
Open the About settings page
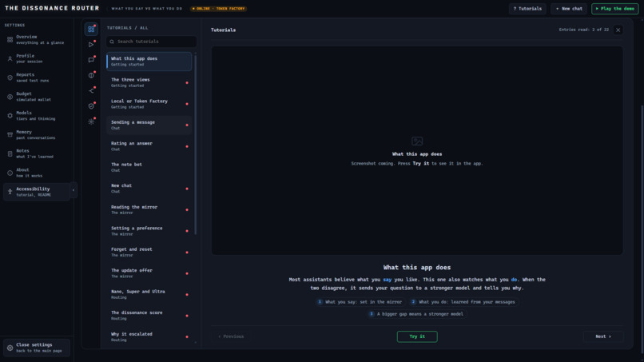[37, 173]
